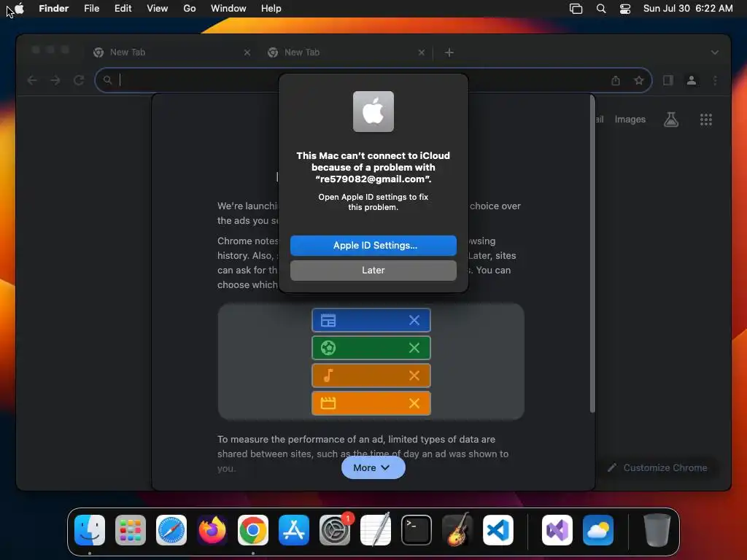Viewport: 747px width, 560px height.
Task: Close the first New Tab
Action: [247, 52]
